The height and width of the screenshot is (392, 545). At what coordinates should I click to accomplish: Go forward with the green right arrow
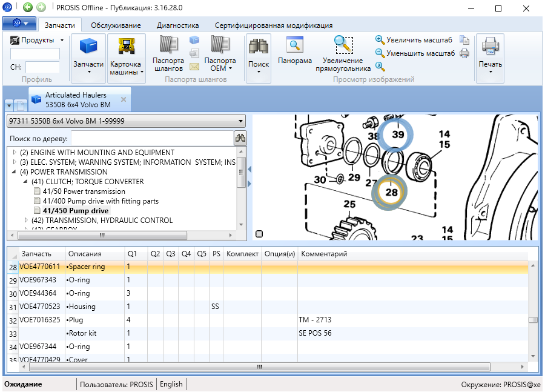point(41,7)
